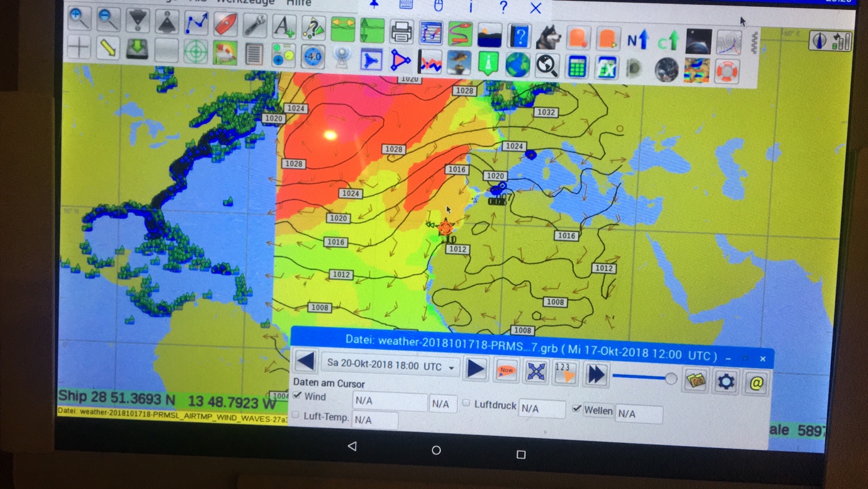Viewport: 868px width, 489px height.
Task: Click the orange lifebuoy icon at the toolbar end
Action: (x=727, y=71)
